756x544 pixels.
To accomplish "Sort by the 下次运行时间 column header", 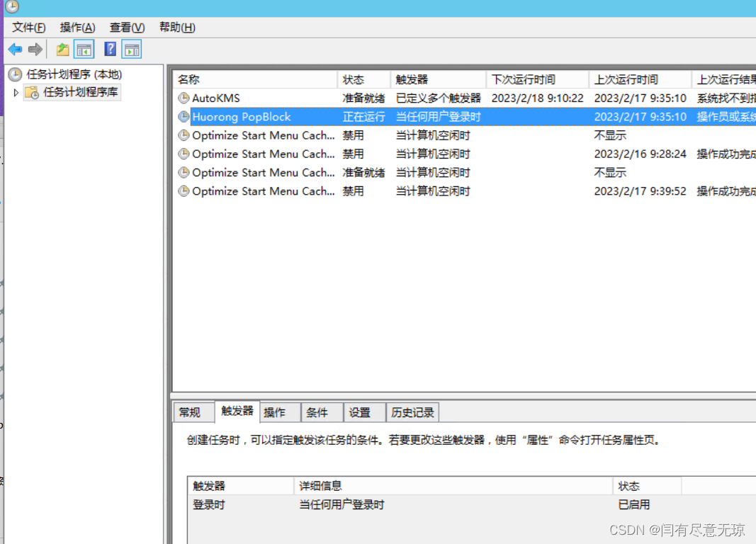I will click(538, 79).
